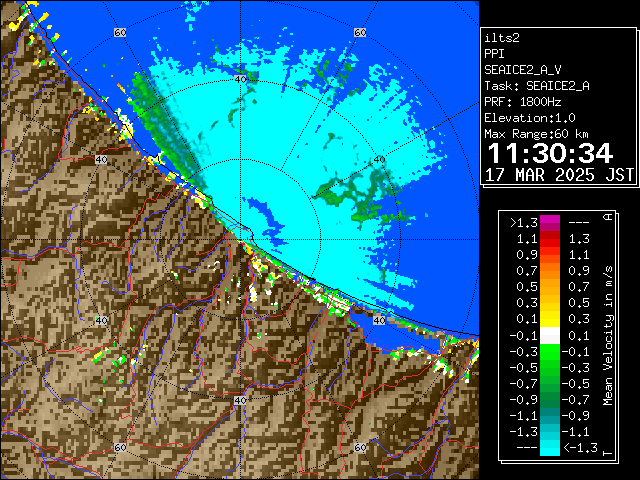Click the "A" letter atop the legend
640x480 pixels.
(x=608, y=217)
